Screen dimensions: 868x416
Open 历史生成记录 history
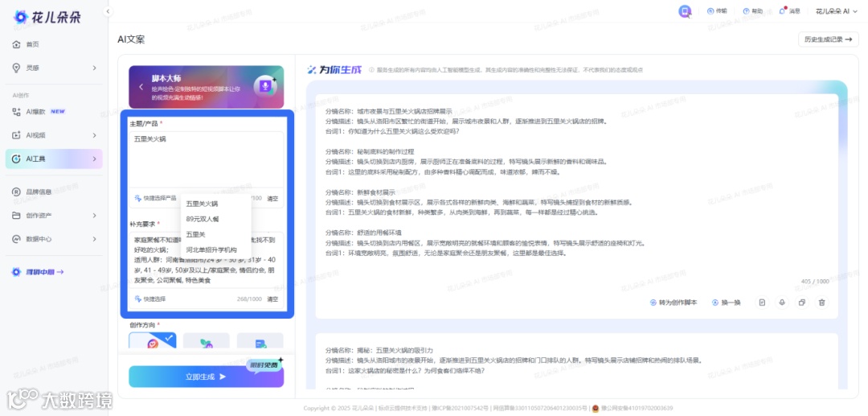click(x=828, y=40)
